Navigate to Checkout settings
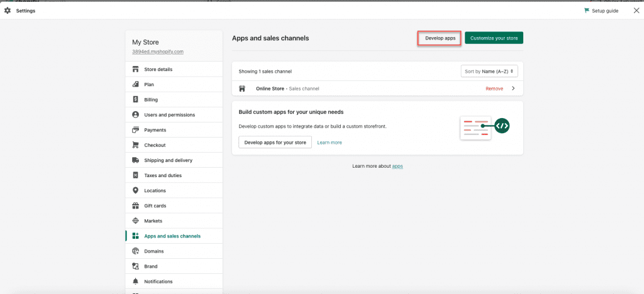Screen dimensions: 644x294 [x=174, y=145]
